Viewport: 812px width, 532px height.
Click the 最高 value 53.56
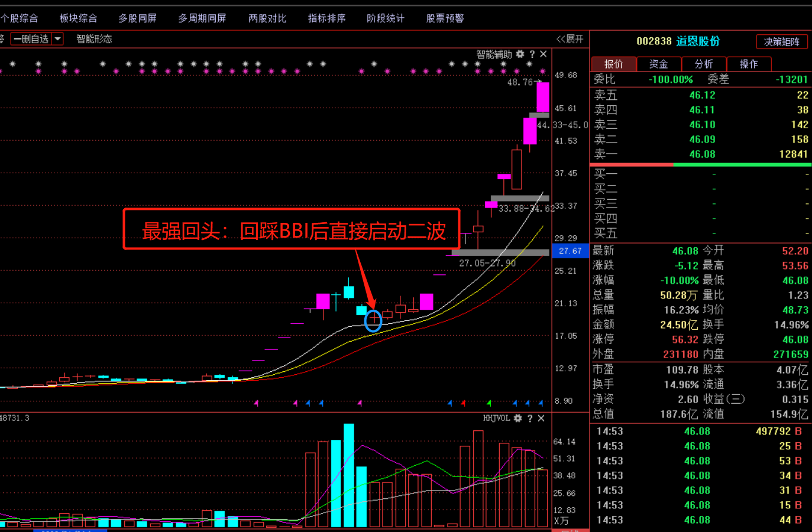point(795,265)
